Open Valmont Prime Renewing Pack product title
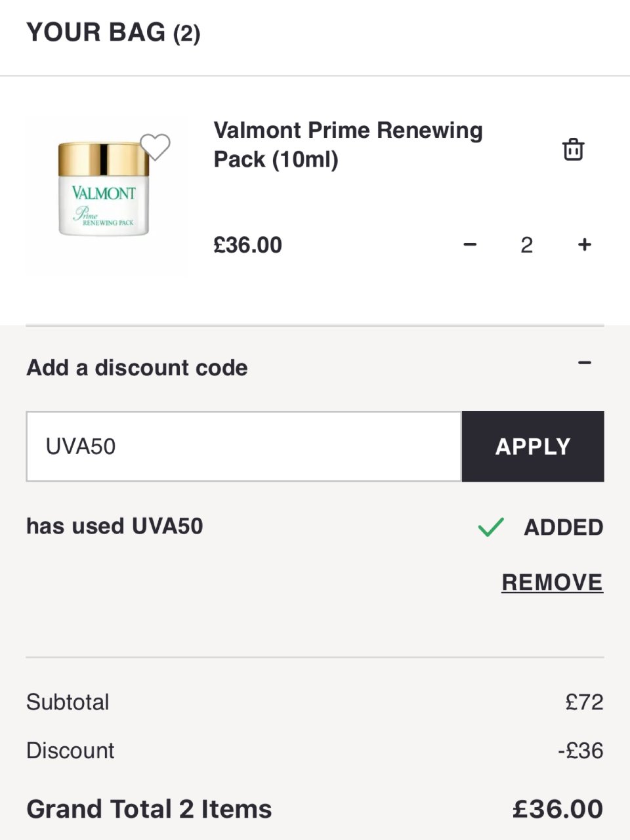Screen dimensions: 630x840 (x=348, y=144)
